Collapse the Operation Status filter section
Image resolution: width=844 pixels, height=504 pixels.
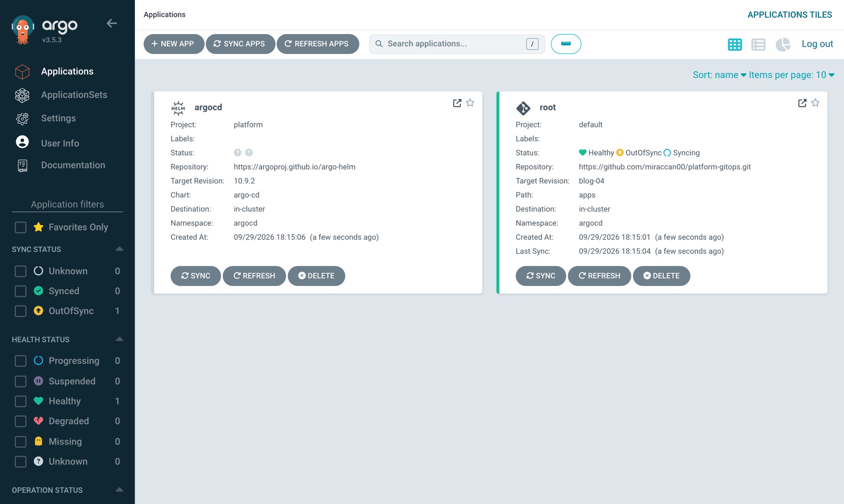click(120, 489)
